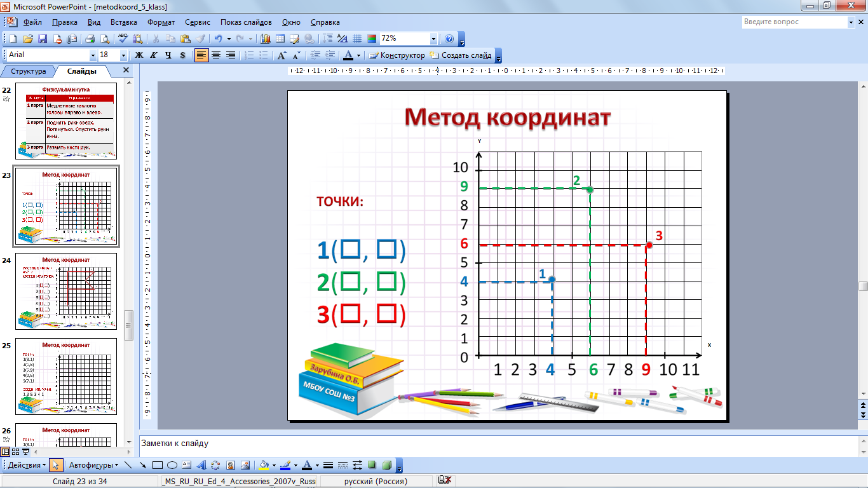
Task: Select slide 22 thumbnail Физкультминутка
Action: (66, 121)
